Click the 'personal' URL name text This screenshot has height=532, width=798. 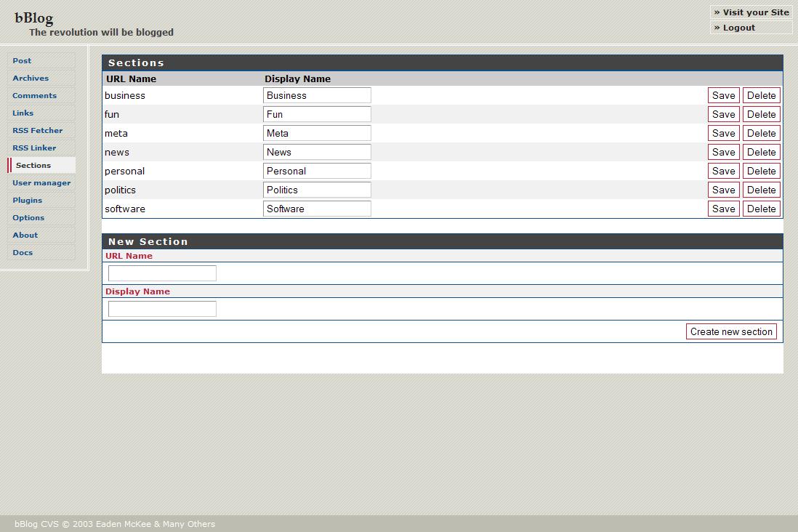pyautogui.click(x=125, y=172)
